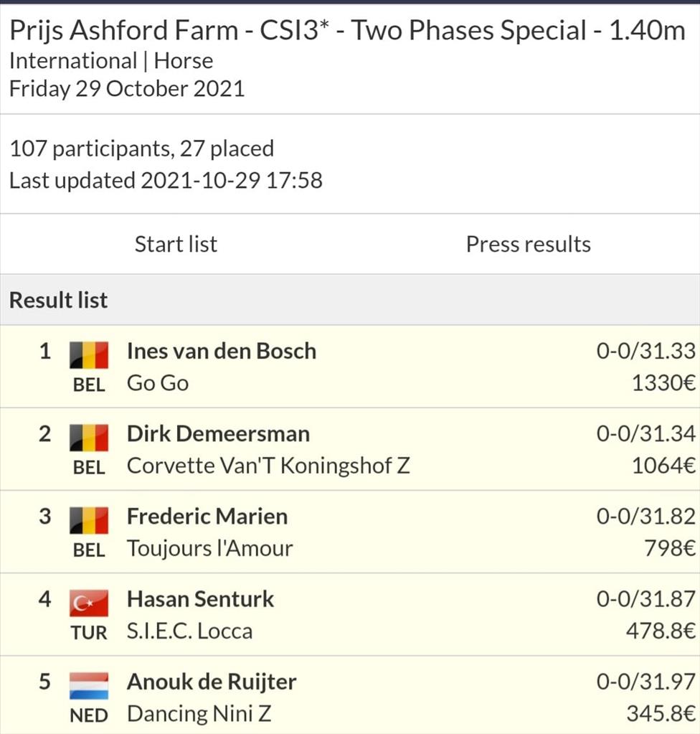
Task: Click Netherlands flag beside Anouk de Ruijter
Action: [x=89, y=685]
